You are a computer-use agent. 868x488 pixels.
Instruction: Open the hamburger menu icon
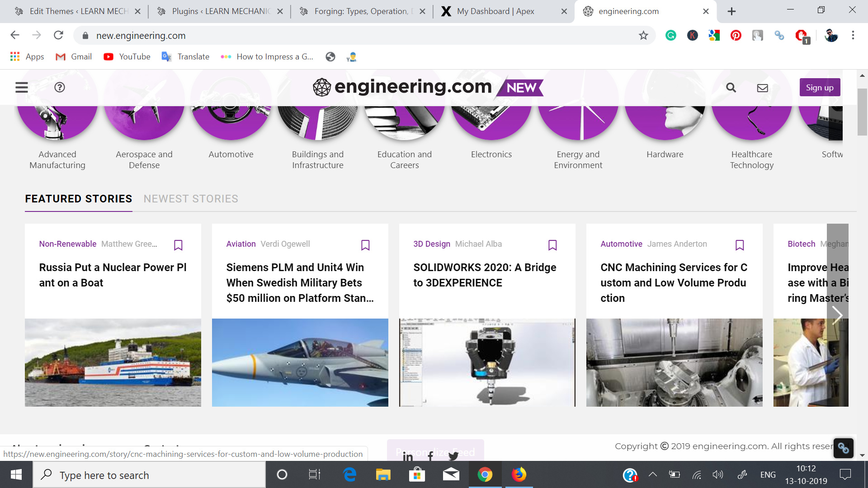point(22,87)
